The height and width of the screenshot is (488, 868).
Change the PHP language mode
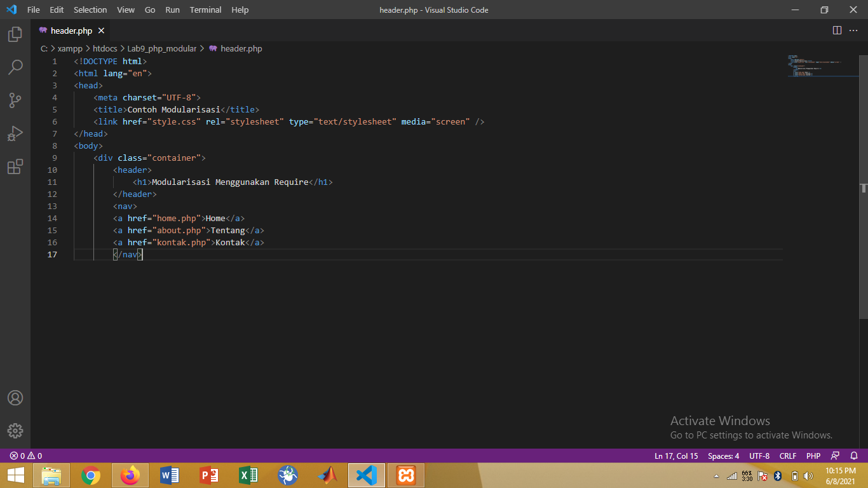[x=813, y=456]
